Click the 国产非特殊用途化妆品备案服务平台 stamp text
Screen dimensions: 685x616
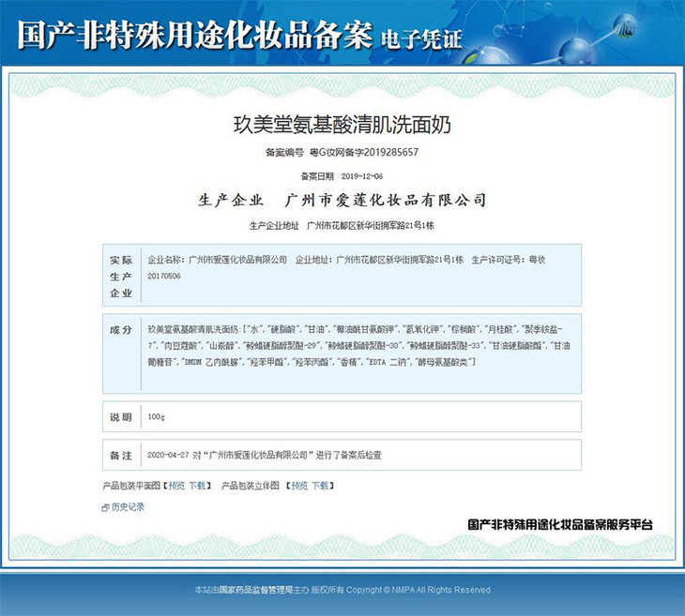click(x=560, y=525)
